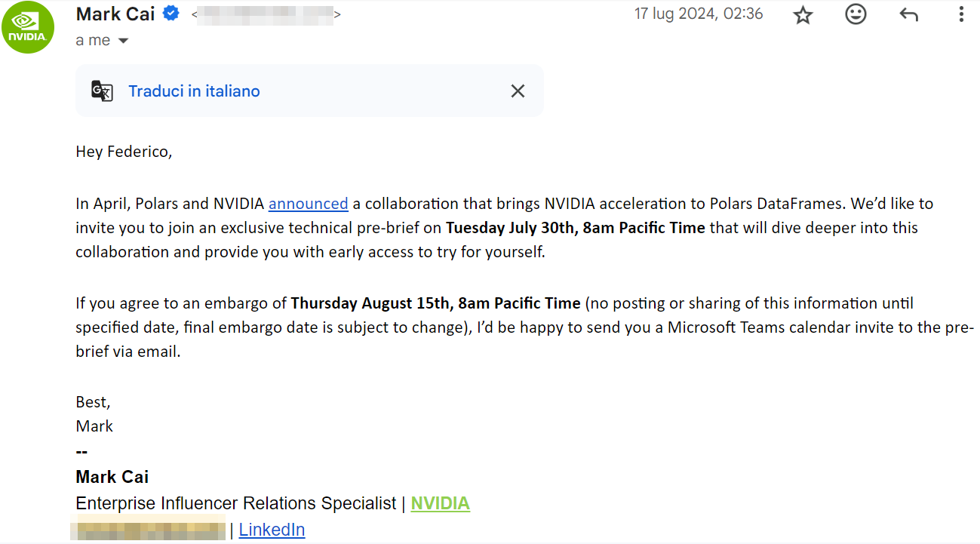The height and width of the screenshot is (544, 980).
Task: Dismiss the translation banner
Action: [518, 91]
